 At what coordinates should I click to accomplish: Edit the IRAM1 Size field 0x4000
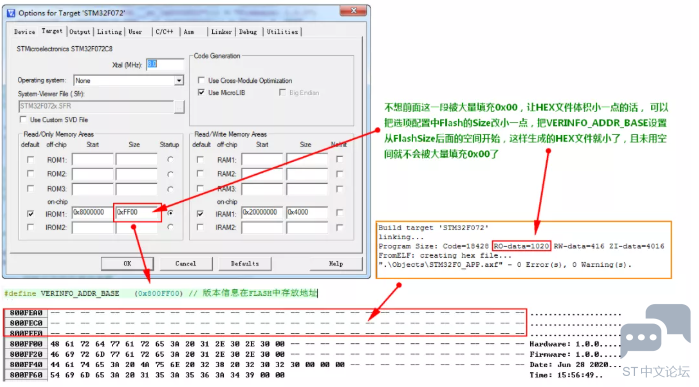point(307,213)
